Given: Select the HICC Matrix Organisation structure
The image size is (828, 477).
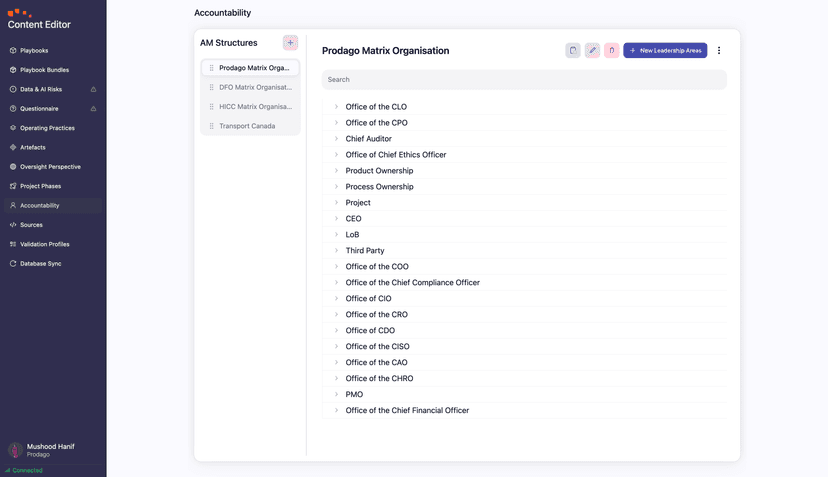Looking at the screenshot, I should click(255, 107).
